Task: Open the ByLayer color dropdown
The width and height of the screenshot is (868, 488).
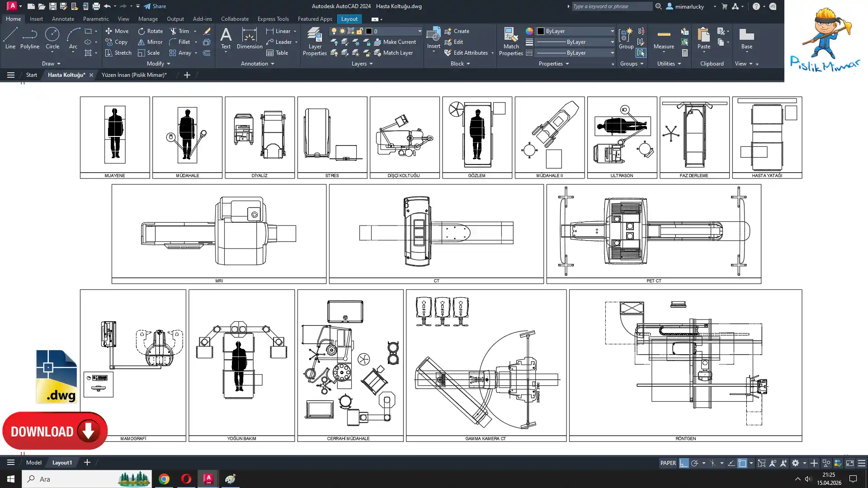Action: [x=612, y=31]
